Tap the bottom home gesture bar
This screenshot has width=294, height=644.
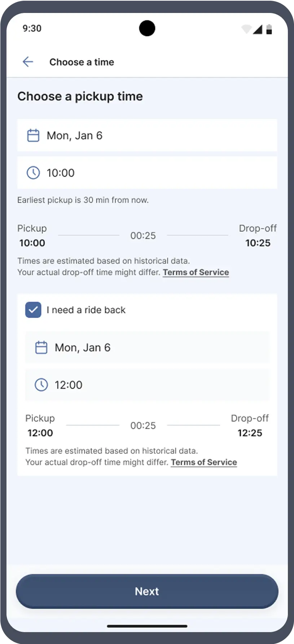[x=147, y=626]
